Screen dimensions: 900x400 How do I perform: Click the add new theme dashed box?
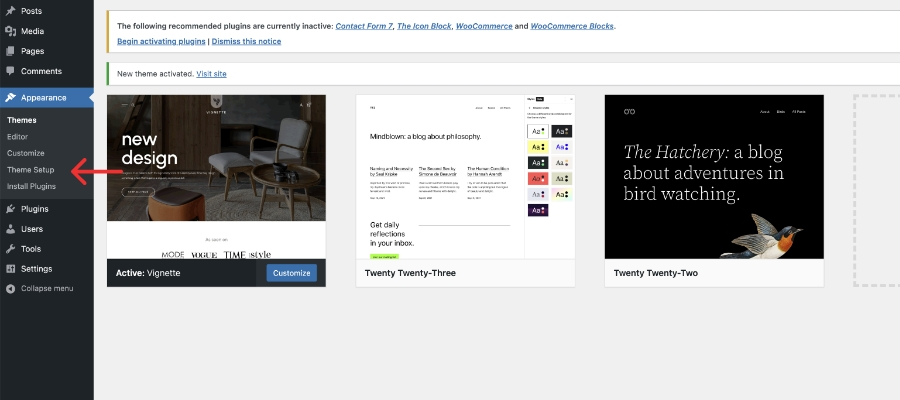876,191
